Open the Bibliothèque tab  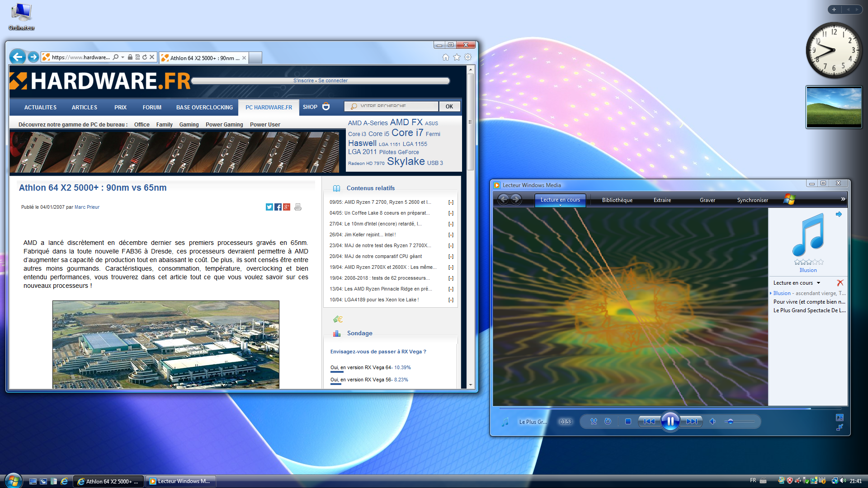tap(617, 200)
